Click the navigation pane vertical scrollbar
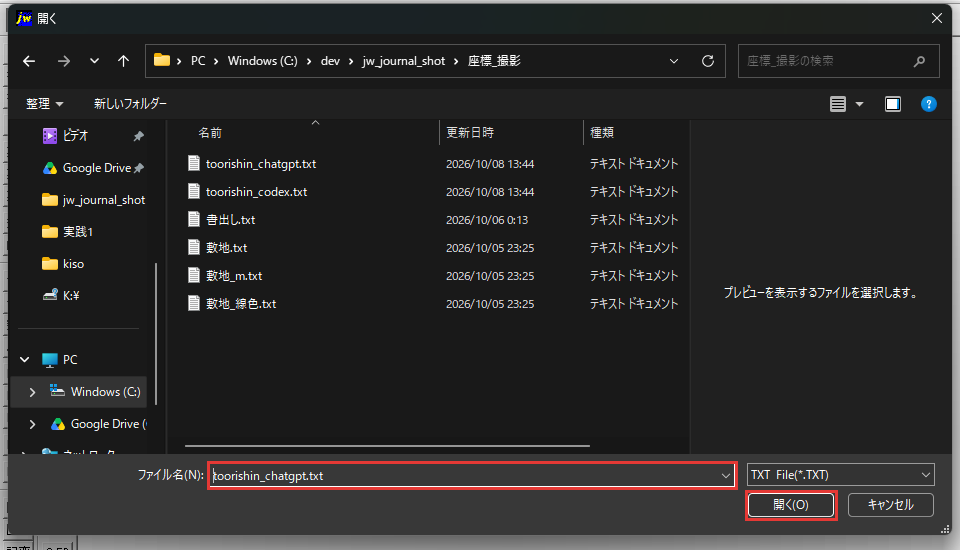Screen dimensions: 960x550 (x=156, y=334)
